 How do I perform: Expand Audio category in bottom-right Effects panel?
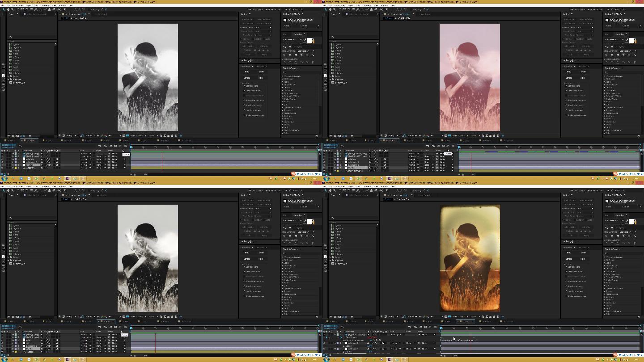pos(605,263)
